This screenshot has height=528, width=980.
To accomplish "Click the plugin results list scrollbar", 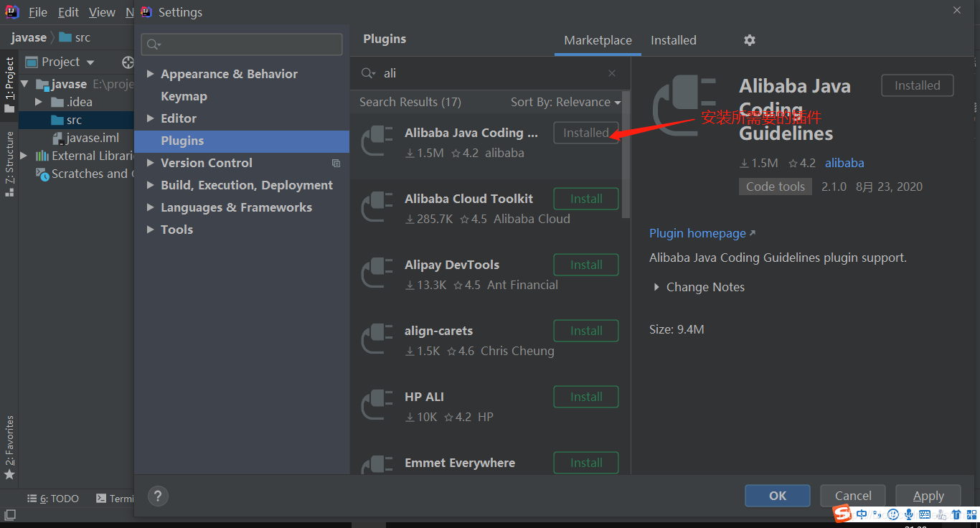I will (x=626, y=155).
